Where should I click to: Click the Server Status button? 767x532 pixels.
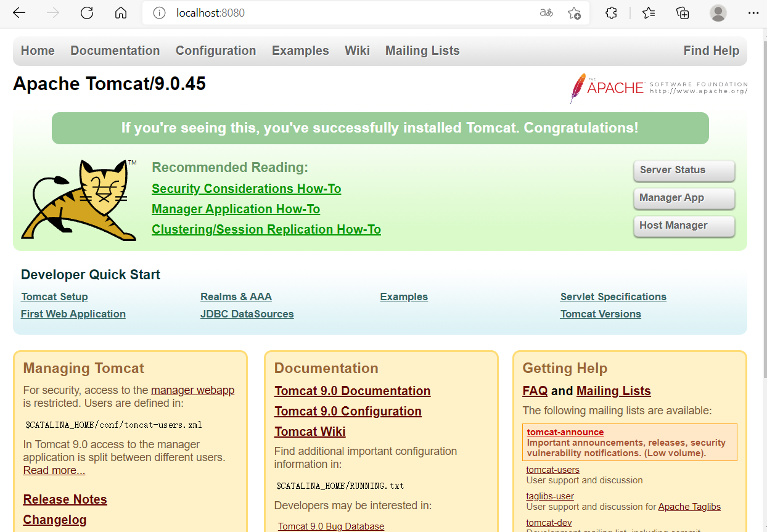[684, 170]
